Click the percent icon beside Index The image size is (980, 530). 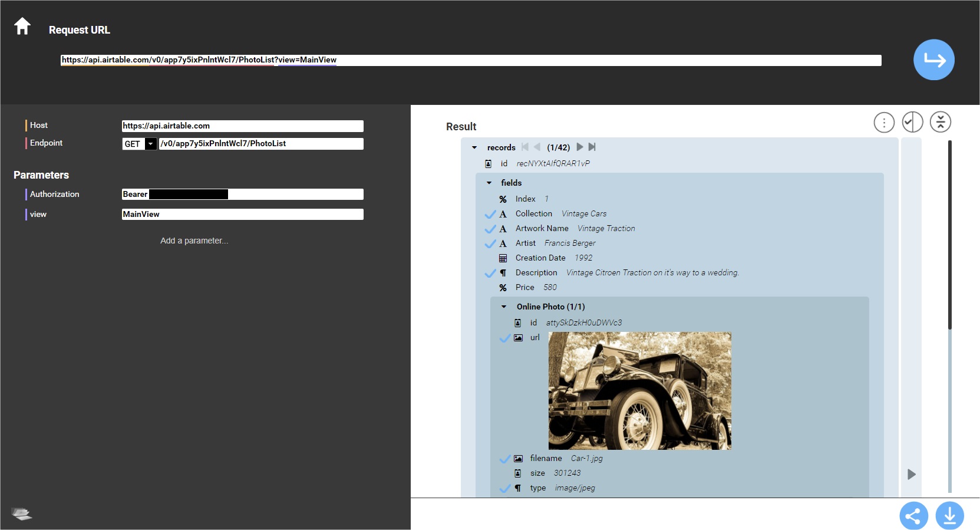[x=503, y=199]
